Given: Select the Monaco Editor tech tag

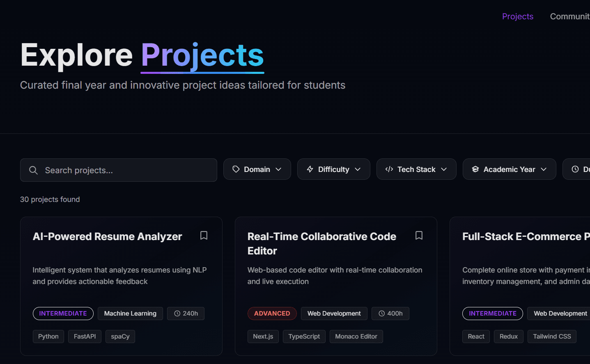Looking at the screenshot, I should pyautogui.click(x=356, y=336).
